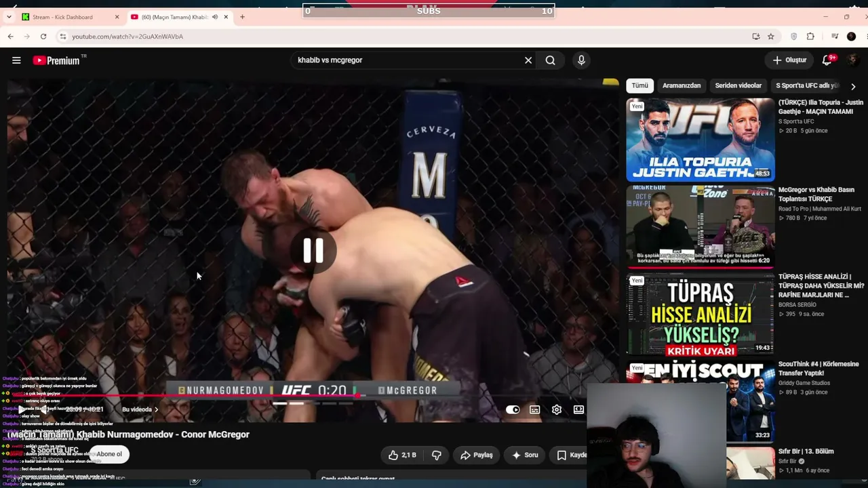Save the video with the Kaydet button
This screenshot has width=868, height=488.
click(571, 455)
